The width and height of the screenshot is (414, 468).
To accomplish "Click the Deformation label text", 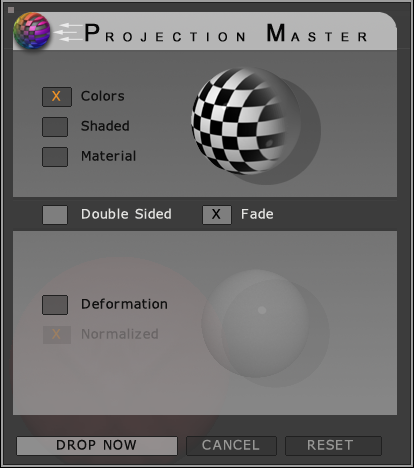I will (124, 304).
